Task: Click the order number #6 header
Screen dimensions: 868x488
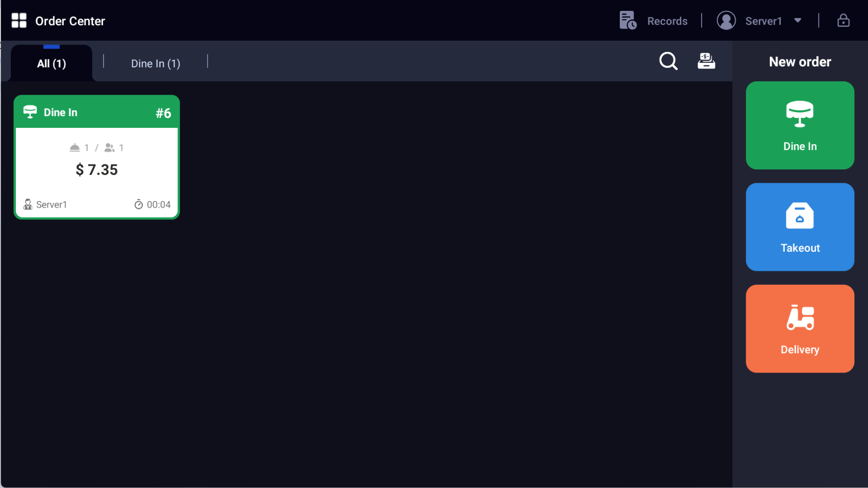Action: [163, 113]
